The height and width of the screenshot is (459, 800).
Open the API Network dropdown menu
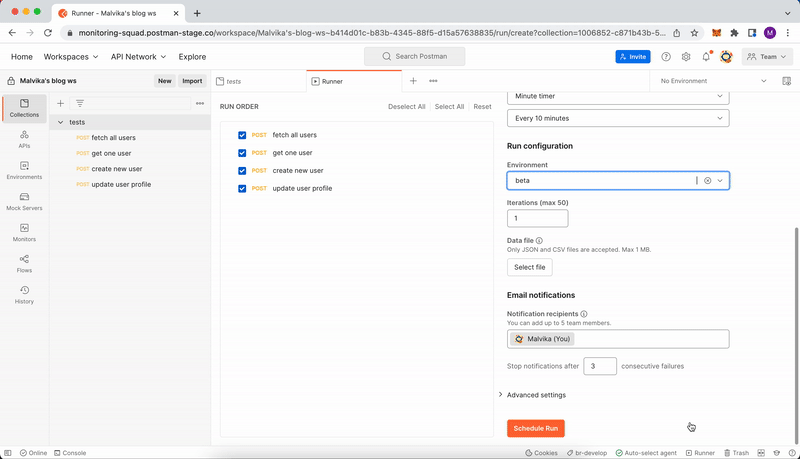click(138, 57)
